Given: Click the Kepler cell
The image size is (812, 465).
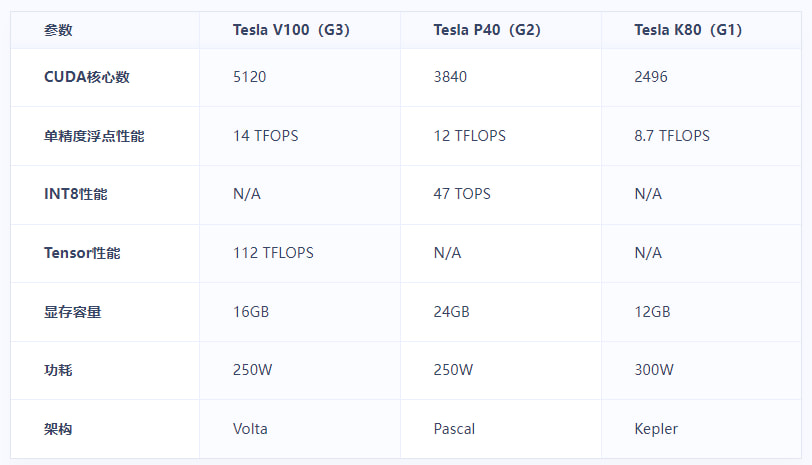Looking at the screenshot, I should 656,429.
